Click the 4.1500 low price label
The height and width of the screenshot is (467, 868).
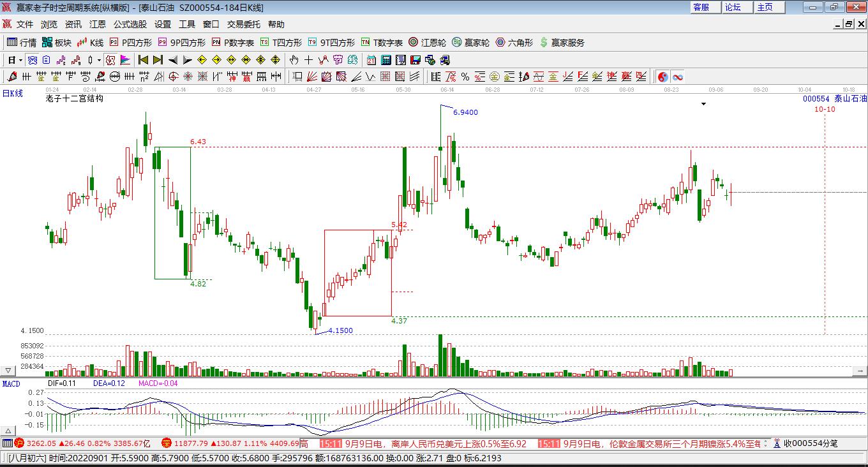click(340, 330)
